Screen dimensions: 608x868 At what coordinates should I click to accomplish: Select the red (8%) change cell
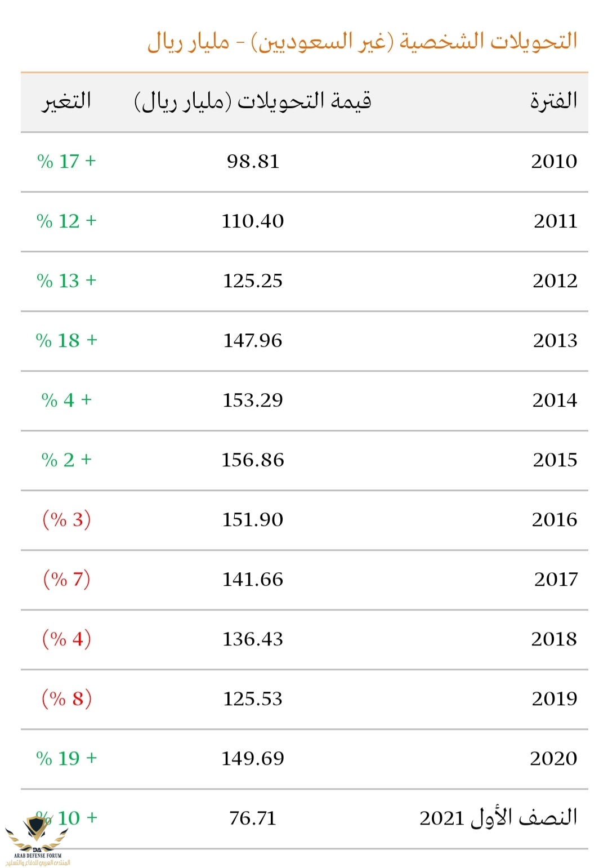[x=67, y=698]
